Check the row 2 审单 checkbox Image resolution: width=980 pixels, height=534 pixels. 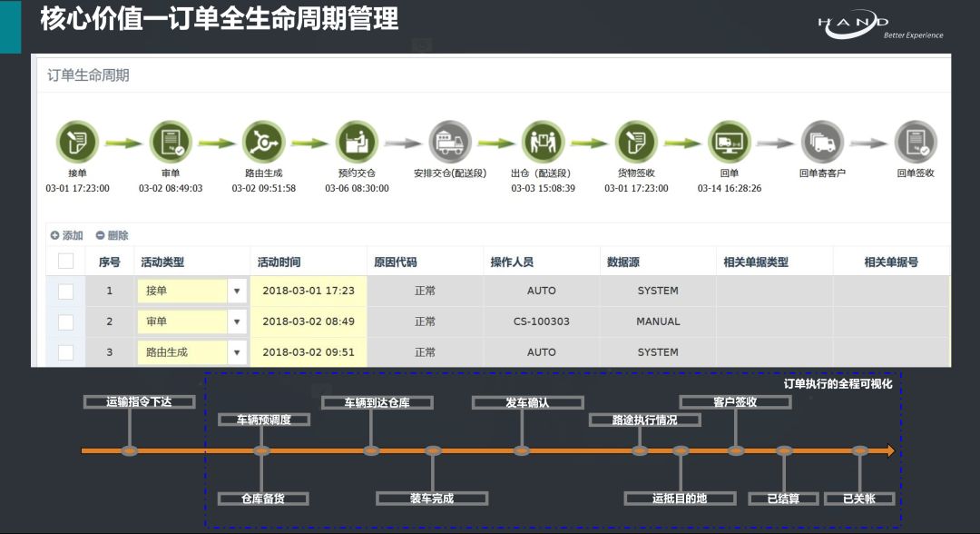(65, 321)
